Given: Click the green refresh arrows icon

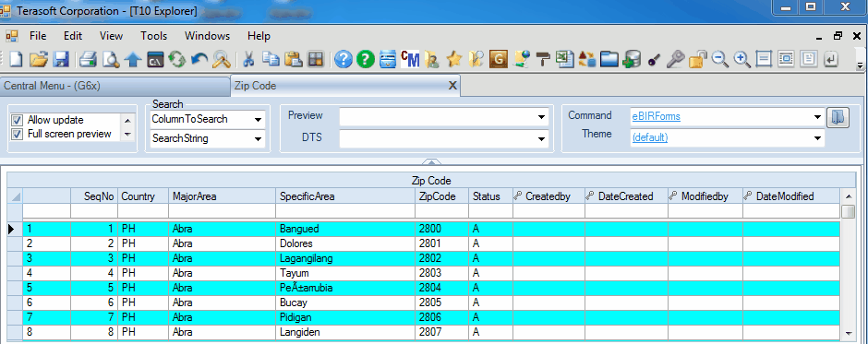Looking at the screenshot, I should pyautogui.click(x=176, y=59).
